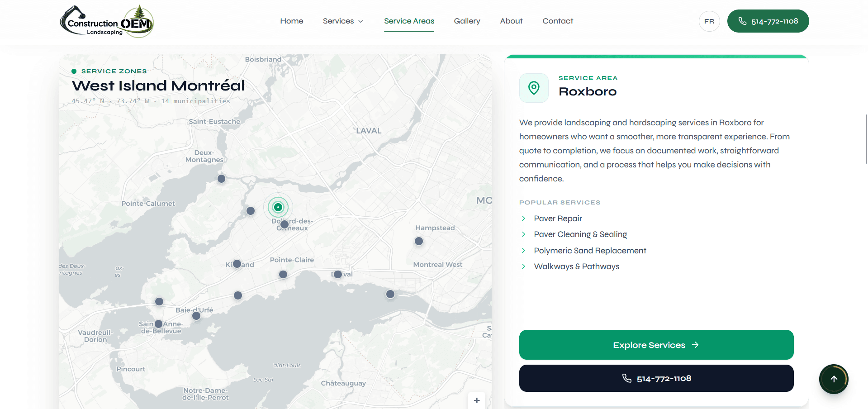Select the map marker on Baie-d'Urfé
868x409 pixels.
[x=196, y=316]
